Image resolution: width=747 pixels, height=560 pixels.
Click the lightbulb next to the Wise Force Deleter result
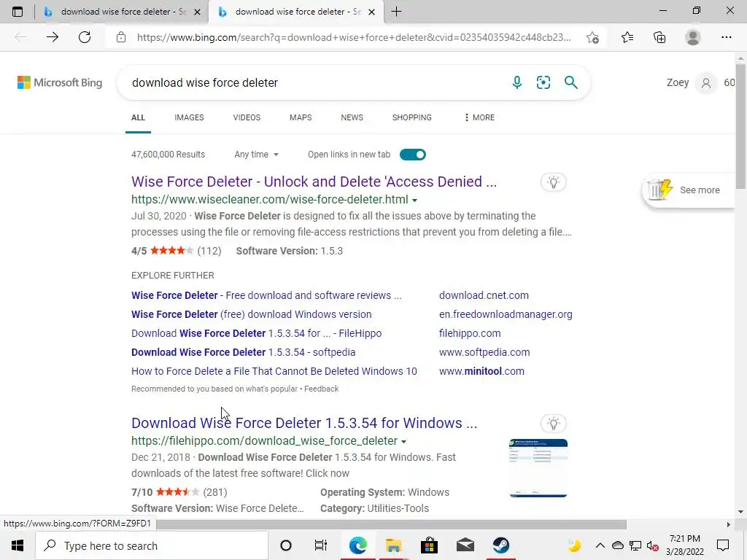tap(553, 182)
